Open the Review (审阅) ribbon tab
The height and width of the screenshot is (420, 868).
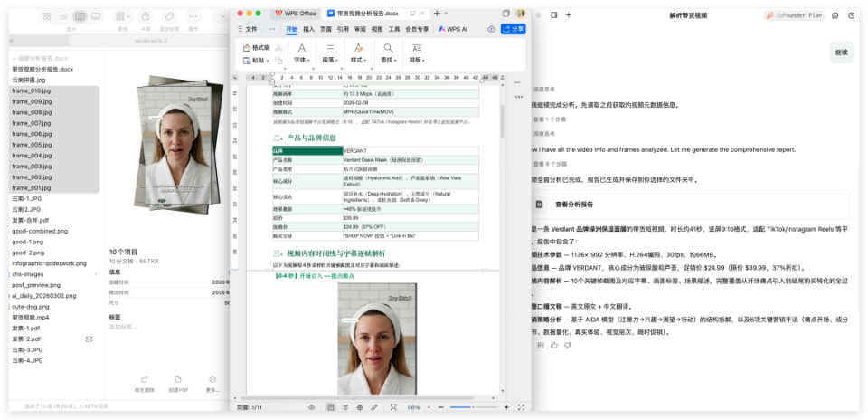pos(360,29)
